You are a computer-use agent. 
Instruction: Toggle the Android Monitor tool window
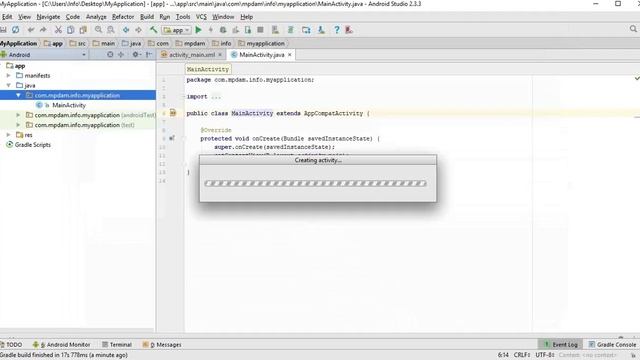(x=62, y=344)
